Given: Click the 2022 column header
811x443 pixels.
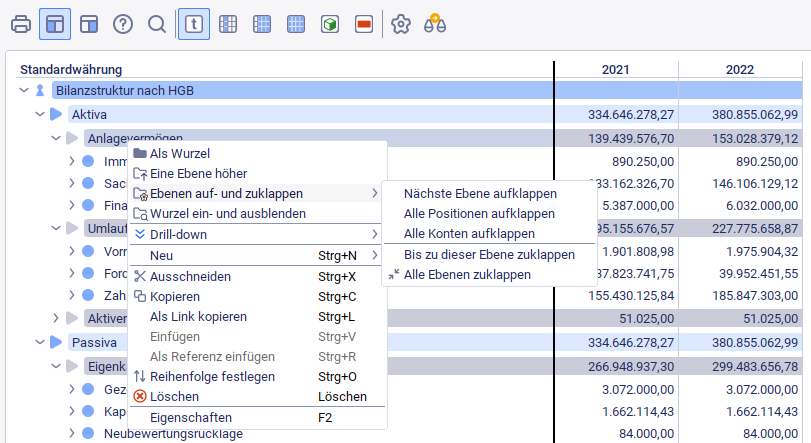Looking at the screenshot, I should (x=741, y=70).
